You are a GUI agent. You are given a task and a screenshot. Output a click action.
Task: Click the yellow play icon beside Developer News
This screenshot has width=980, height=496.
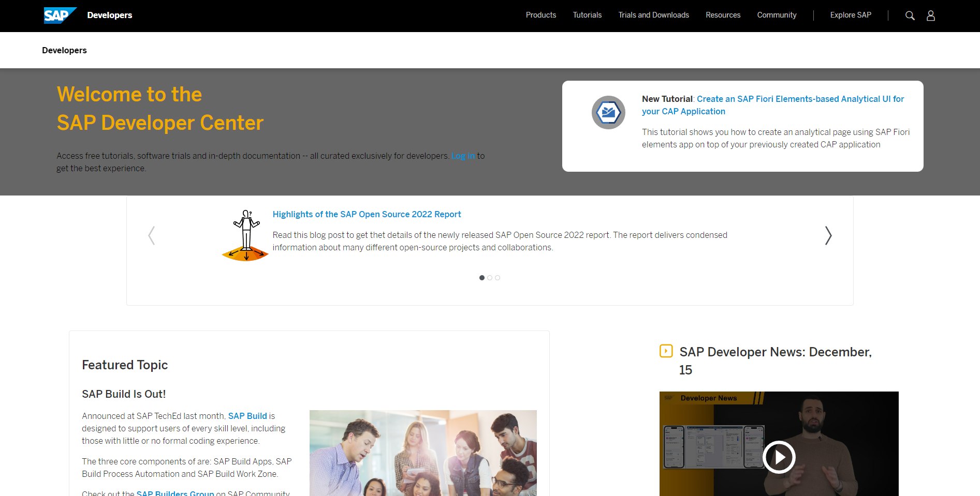[666, 351]
